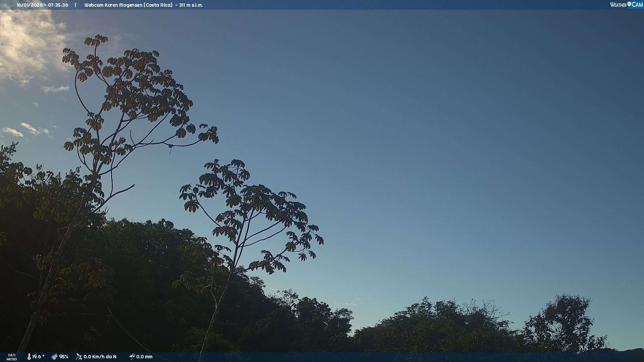This screenshot has width=644, height=362.
Task: Click the humidity water droplets icon
Action: (x=54, y=357)
